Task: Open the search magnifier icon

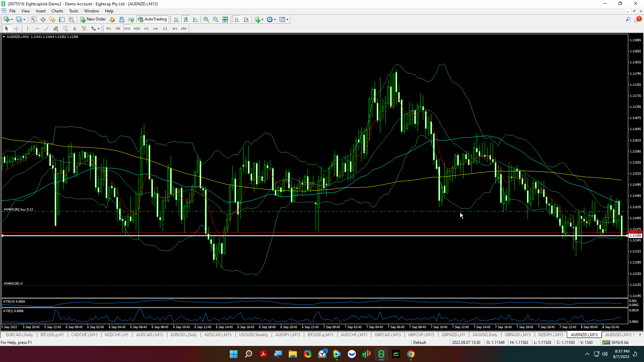Action: [628, 19]
